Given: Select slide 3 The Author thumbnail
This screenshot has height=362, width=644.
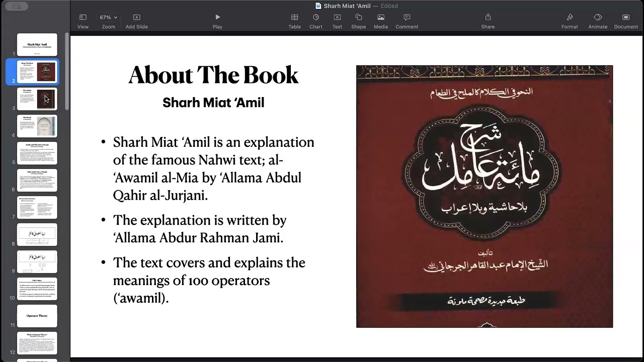Looking at the screenshot, I should pos(37,99).
